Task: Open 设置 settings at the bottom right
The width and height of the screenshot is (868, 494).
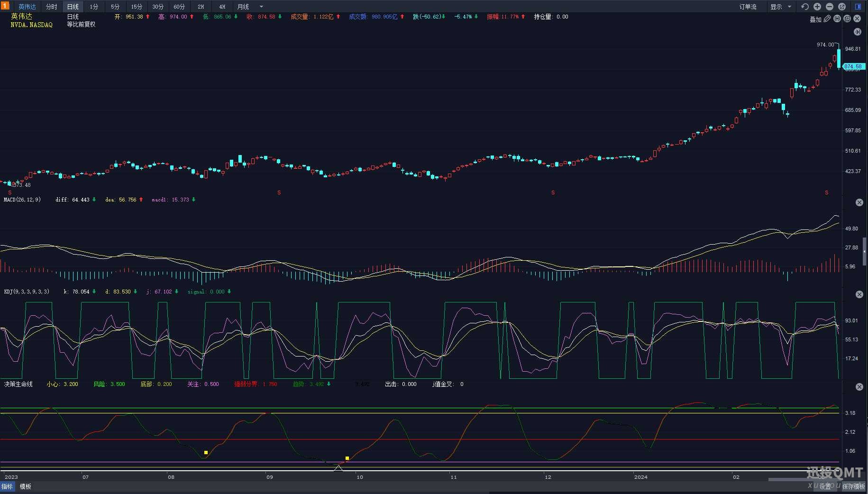Action: click(825, 486)
